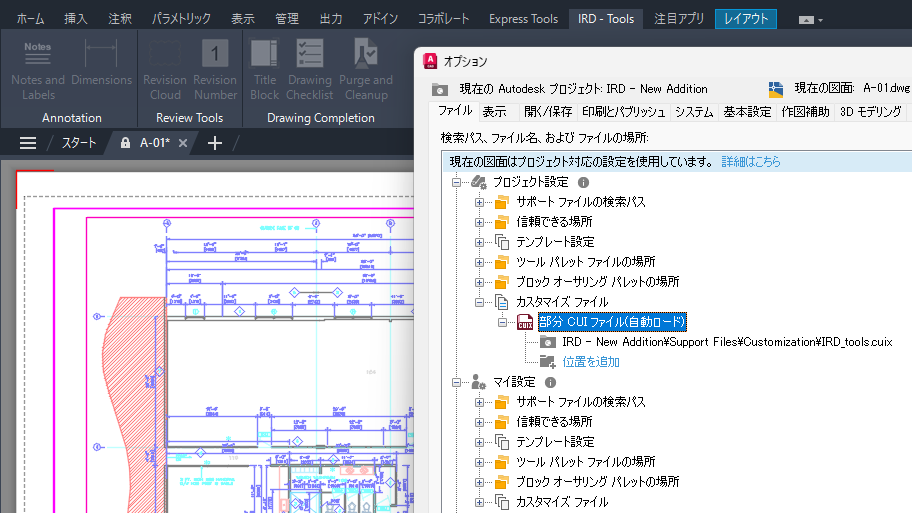Open the 3D モデリング options tab
The image size is (912, 513).
871,112
